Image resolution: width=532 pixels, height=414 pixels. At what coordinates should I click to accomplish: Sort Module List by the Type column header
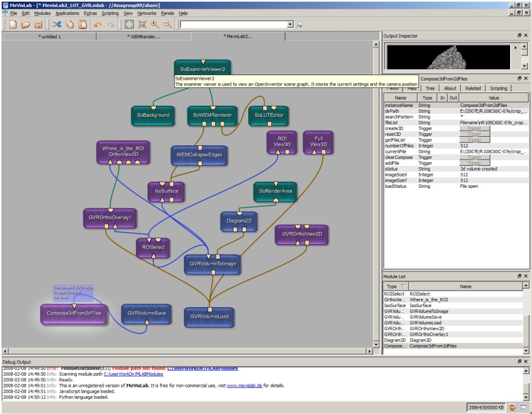pos(396,286)
